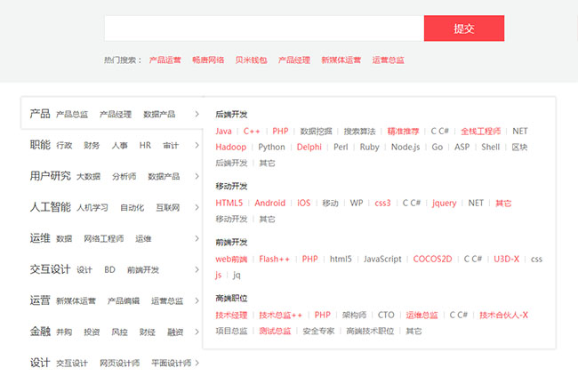Expand the 职能 category row arrow

[197, 146]
